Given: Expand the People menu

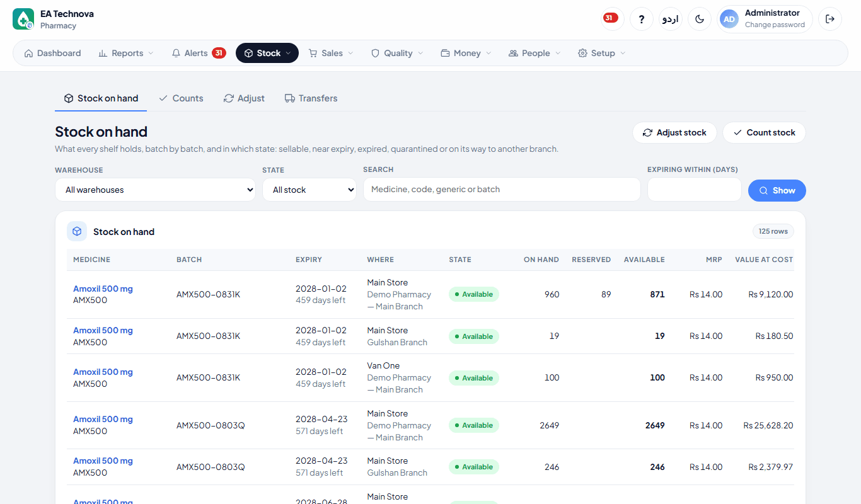Looking at the screenshot, I should (535, 53).
